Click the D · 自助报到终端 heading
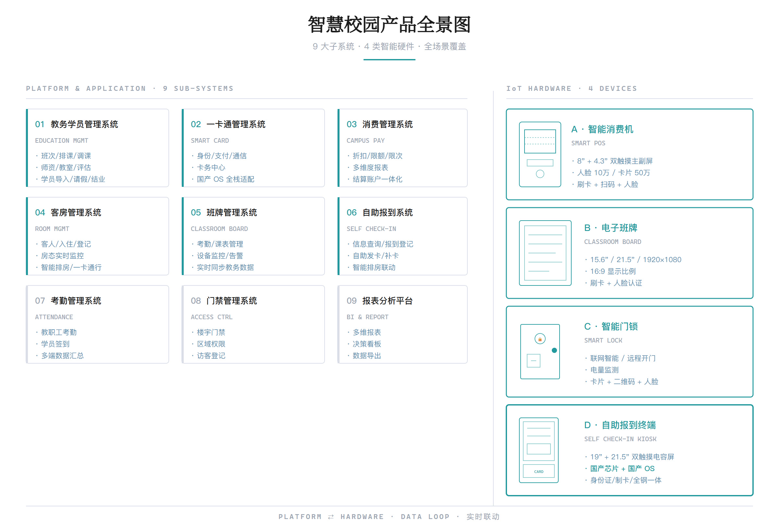Image resolution: width=779 pixels, height=532 pixels. coord(619,425)
